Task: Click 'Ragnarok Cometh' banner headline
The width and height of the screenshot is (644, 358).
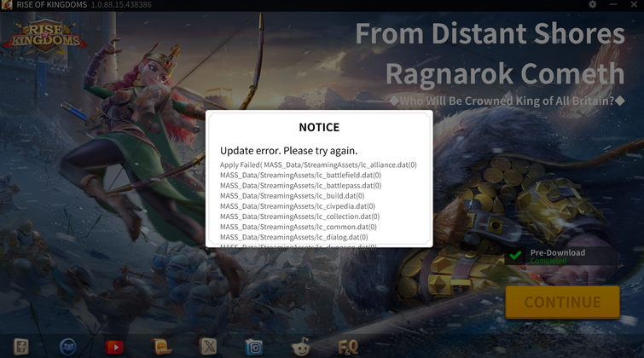Action: [x=505, y=74]
